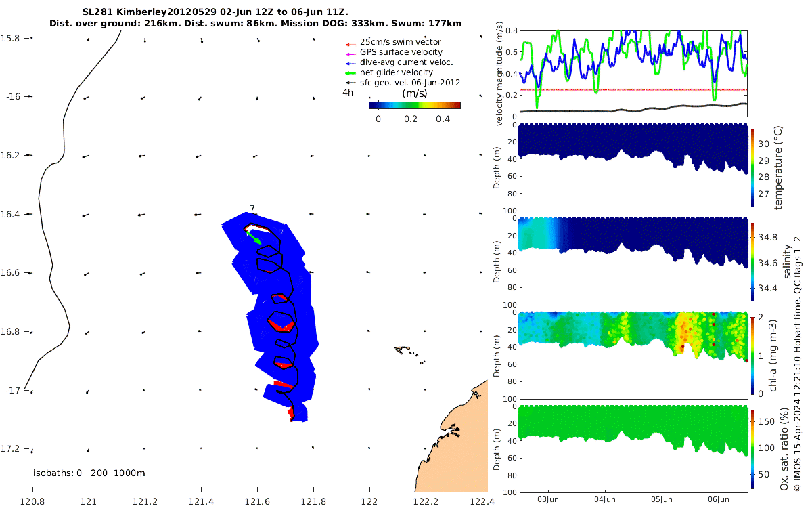812x508 pixels.
Task: Click the '30' tick on the temperature colorbar
Action: tap(763, 144)
